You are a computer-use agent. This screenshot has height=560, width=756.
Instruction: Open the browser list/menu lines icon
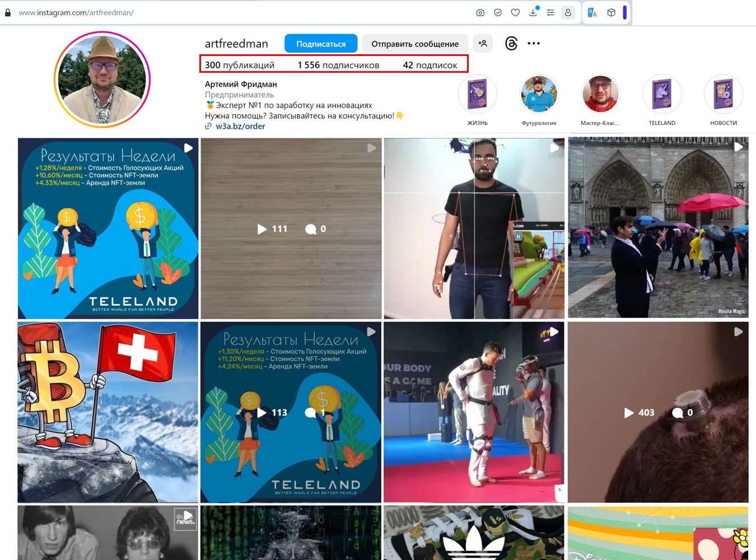click(550, 12)
